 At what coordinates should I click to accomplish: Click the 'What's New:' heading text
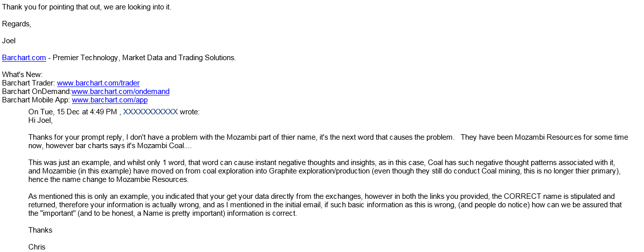tap(22, 75)
